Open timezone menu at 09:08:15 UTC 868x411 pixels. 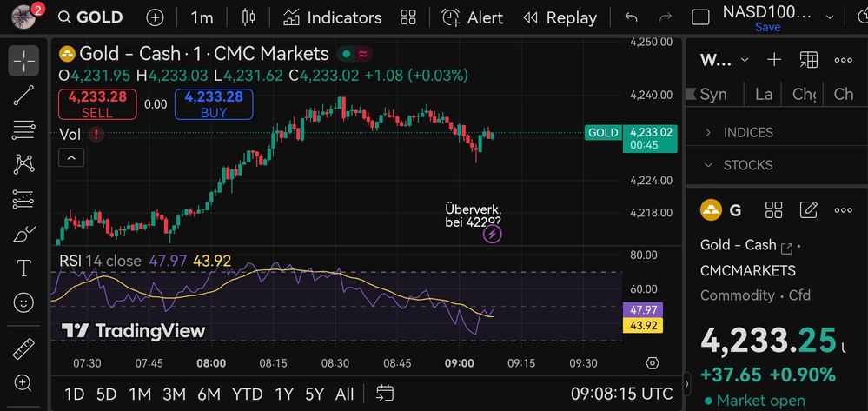pyautogui.click(x=621, y=394)
